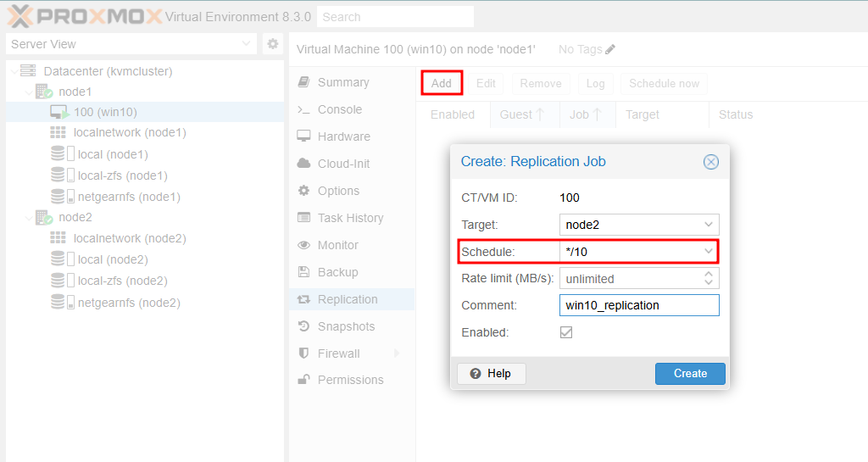Open the Hardware tab
Image resolution: width=868 pixels, height=462 pixels.
(x=352, y=136)
